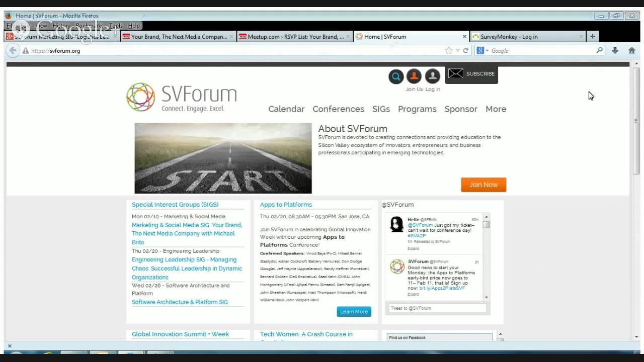Switch to the SVForum Marketing SIG tab
Image resolution: width=644 pixels, height=362 pixels.
[62, 36]
